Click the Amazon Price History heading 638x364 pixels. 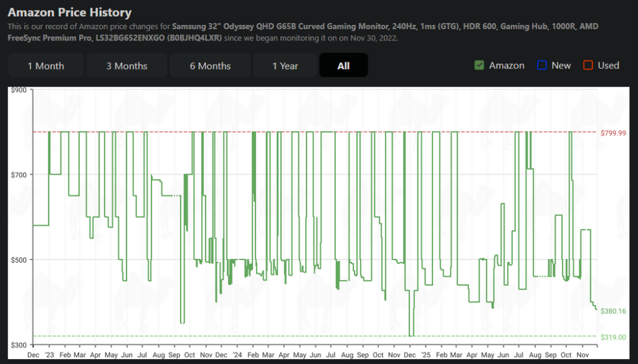pyautogui.click(x=70, y=12)
